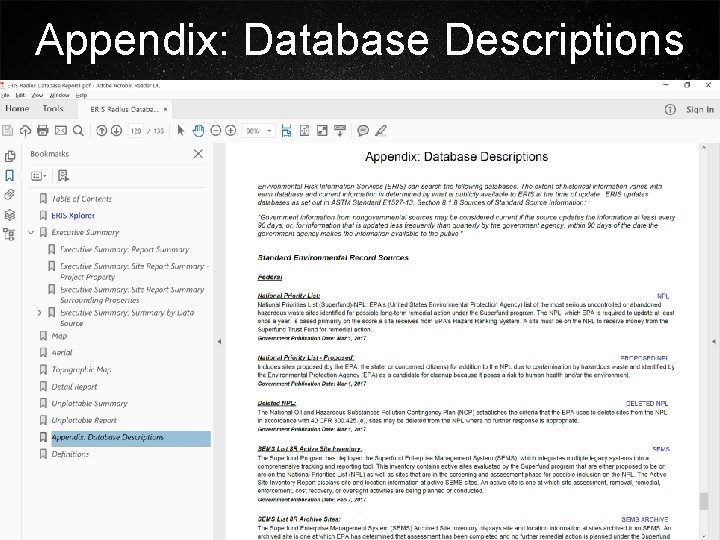
Task: Open the Window menu
Action: [59, 95]
